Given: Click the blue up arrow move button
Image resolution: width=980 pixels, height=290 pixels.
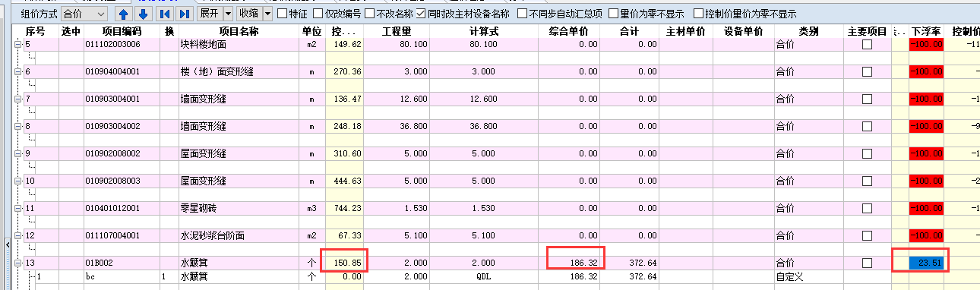Looking at the screenshot, I should click(x=123, y=14).
